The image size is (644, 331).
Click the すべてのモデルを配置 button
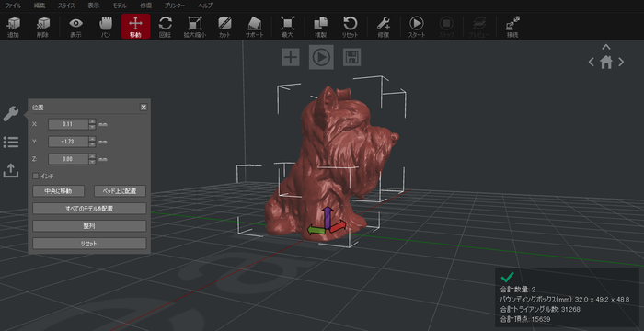[x=89, y=209]
